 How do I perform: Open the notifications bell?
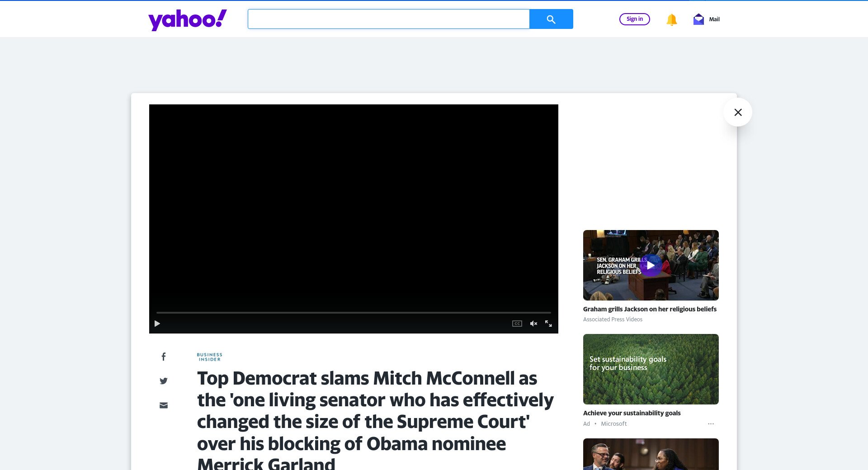pyautogui.click(x=671, y=19)
